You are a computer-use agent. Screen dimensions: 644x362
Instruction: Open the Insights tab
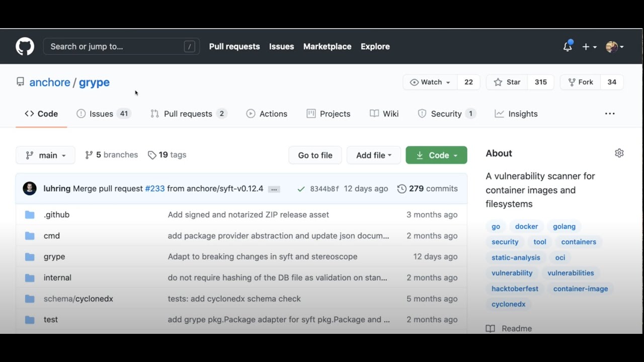516,114
